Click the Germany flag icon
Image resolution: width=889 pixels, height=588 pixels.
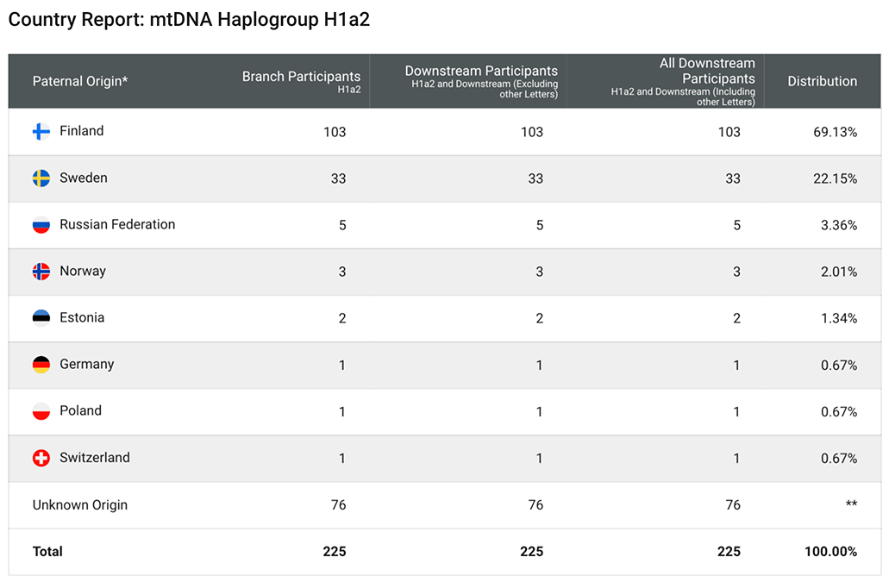(41, 365)
